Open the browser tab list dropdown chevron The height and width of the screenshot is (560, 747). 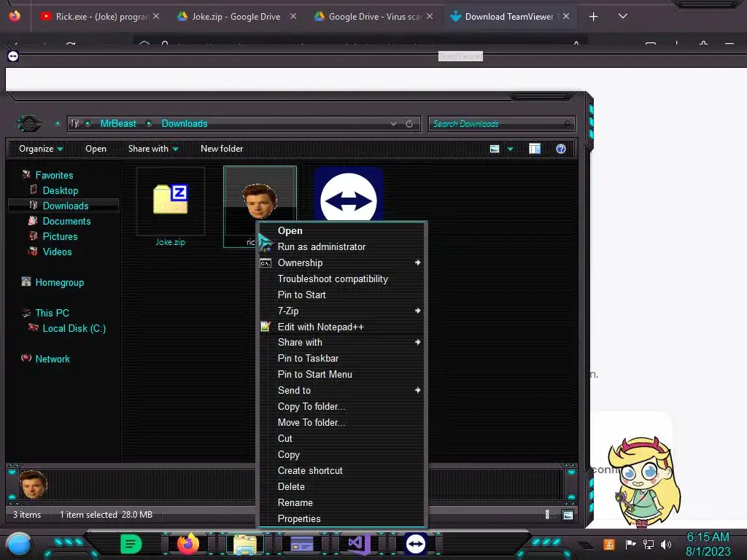623,16
